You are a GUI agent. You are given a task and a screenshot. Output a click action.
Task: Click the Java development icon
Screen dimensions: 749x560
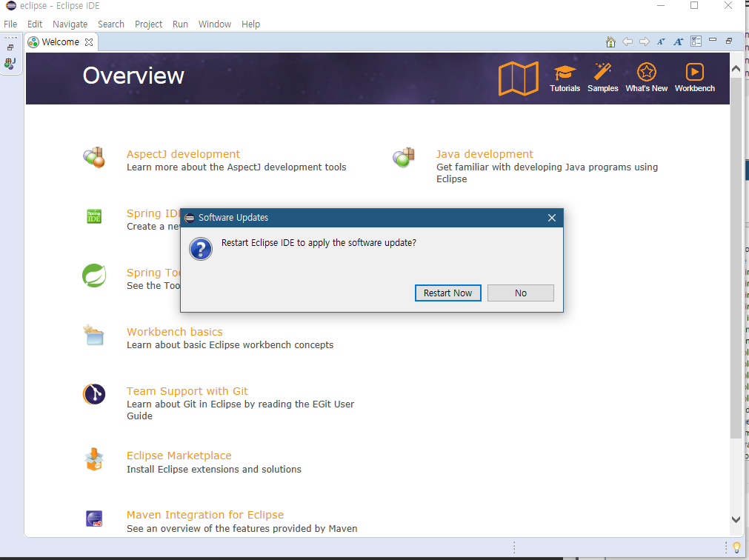(x=404, y=157)
